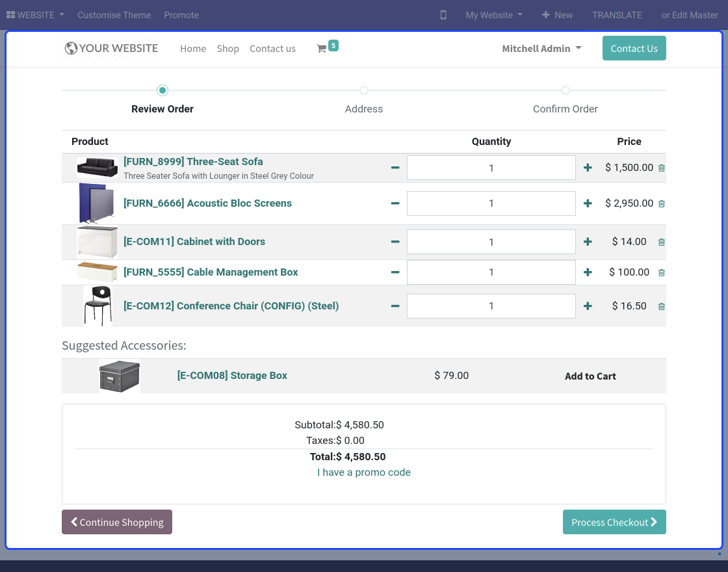Delete Acoustic Bloc Screens with trash icon
728x572 pixels.
click(662, 204)
